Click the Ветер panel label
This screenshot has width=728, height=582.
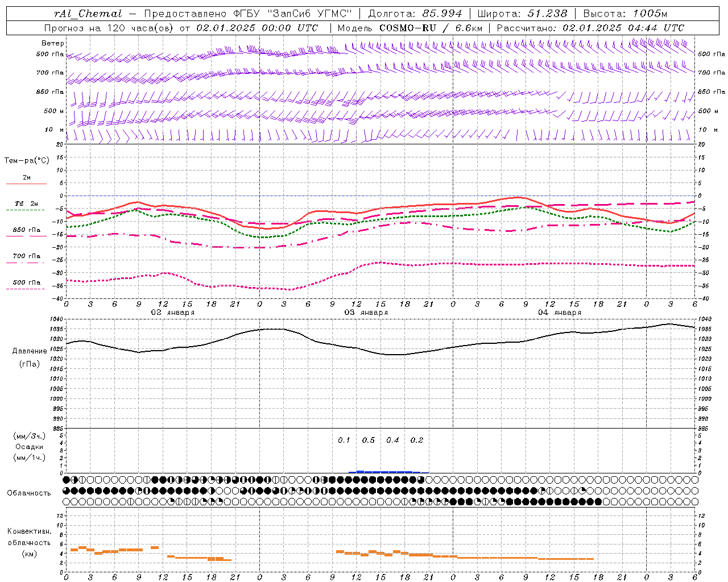[53, 43]
